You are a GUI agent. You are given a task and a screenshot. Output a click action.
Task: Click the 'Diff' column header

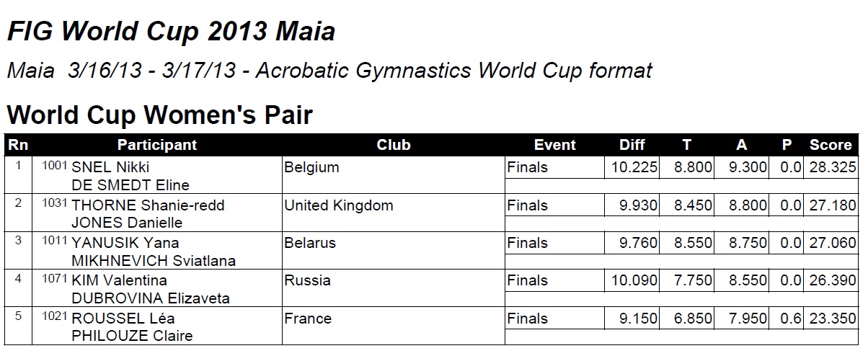tap(632, 145)
